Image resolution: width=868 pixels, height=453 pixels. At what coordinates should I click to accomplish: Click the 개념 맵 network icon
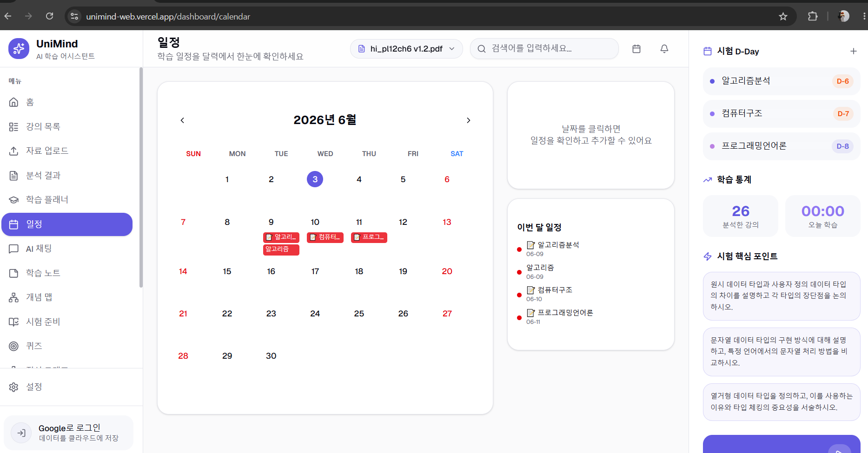click(14, 297)
